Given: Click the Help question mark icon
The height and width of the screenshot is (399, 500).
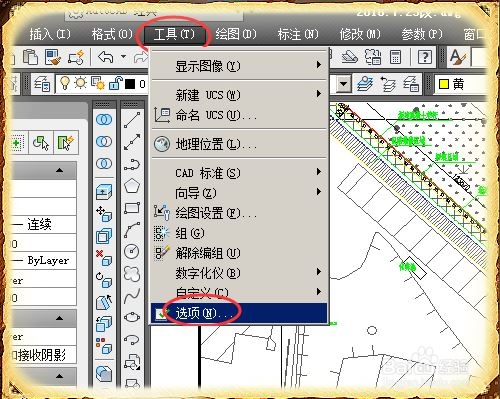Looking at the screenshot, I should 425,57.
